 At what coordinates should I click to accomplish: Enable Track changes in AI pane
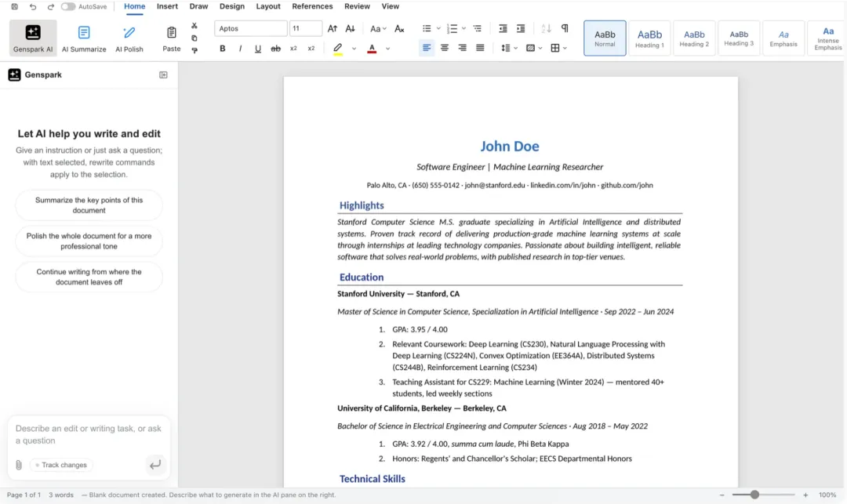tap(60, 465)
